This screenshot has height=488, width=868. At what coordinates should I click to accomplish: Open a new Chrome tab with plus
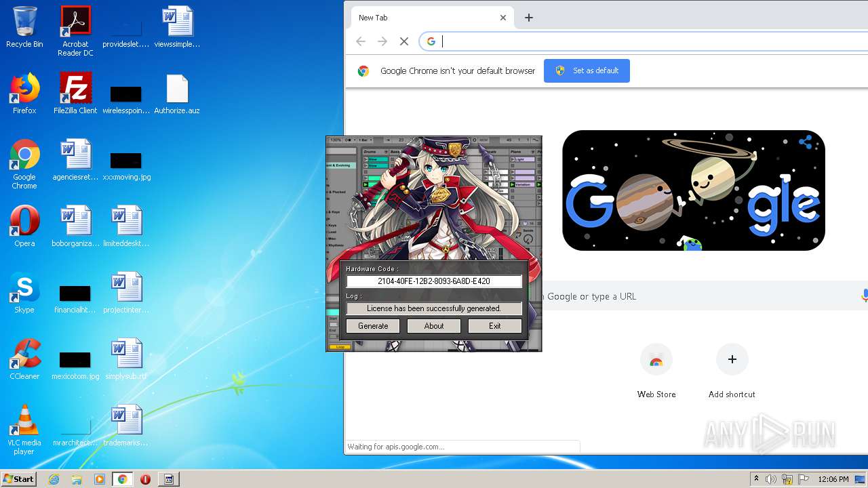click(529, 18)
